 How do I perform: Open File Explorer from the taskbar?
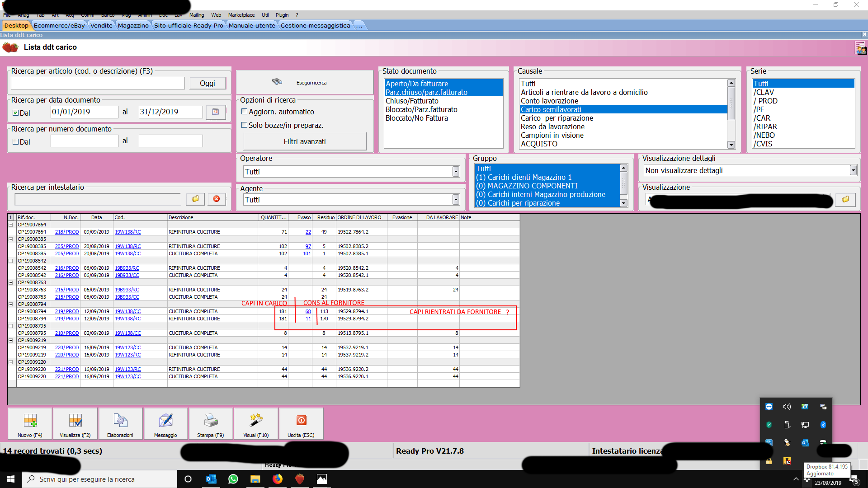tap(255, 479)
